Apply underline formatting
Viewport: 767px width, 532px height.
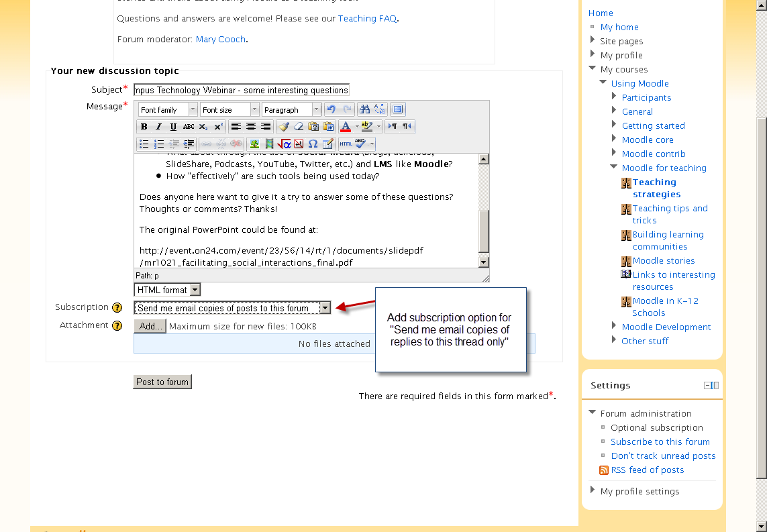tap(173, 127)
